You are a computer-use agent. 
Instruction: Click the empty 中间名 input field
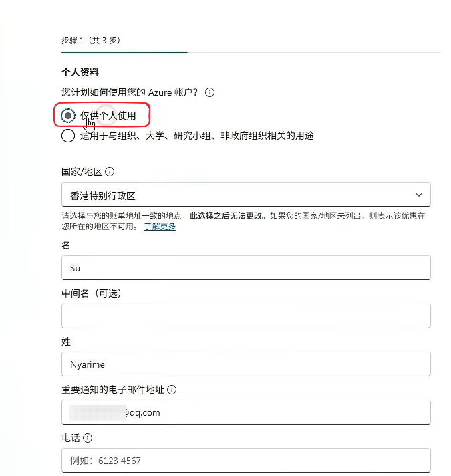[x=245, y=316]
